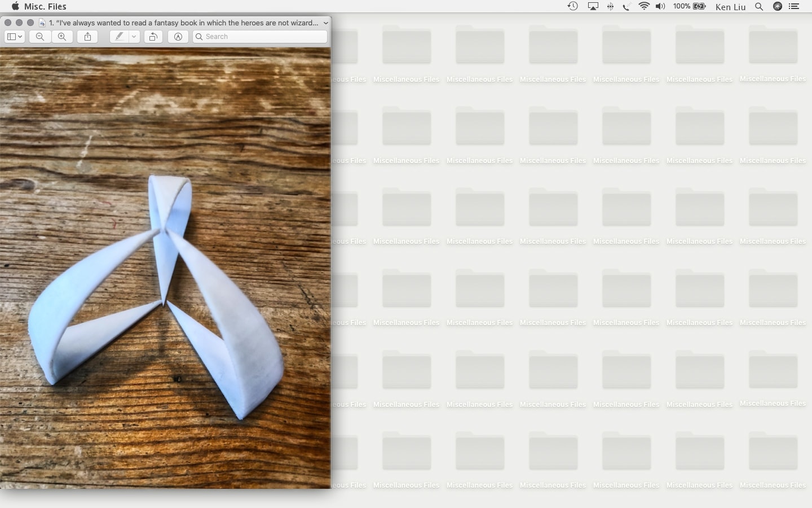The height and width of the screenshot is (508, 812).
Task: Show the Markup toolbar
Action: (x=178, y=37)
